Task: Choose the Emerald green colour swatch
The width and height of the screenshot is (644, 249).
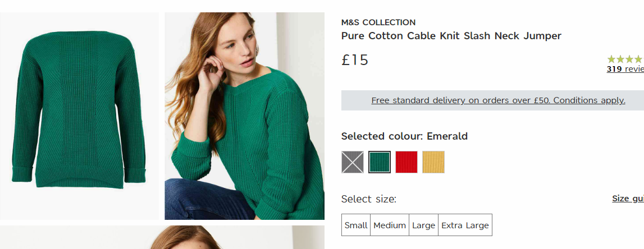Action: coord(380,162)
